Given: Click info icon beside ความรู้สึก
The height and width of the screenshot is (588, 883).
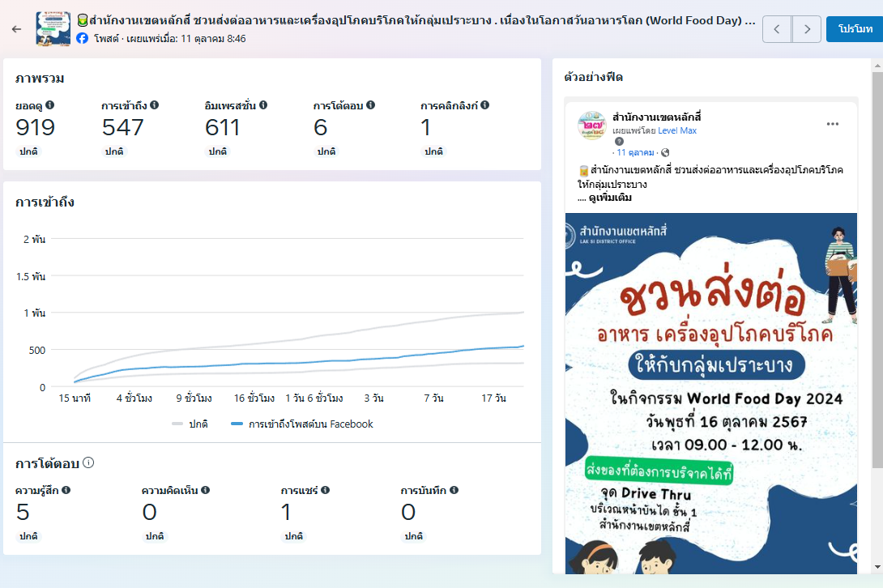Looking at the screenshot, I should click(66, 490).
